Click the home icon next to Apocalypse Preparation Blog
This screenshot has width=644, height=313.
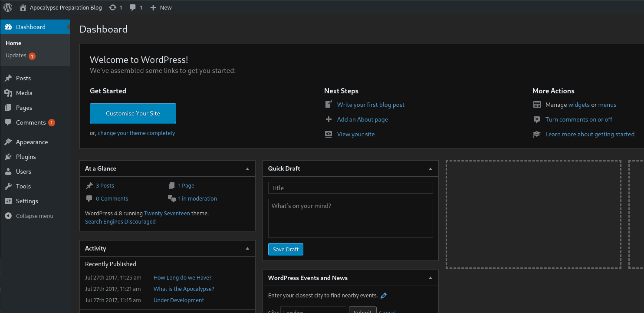[23, 7]
